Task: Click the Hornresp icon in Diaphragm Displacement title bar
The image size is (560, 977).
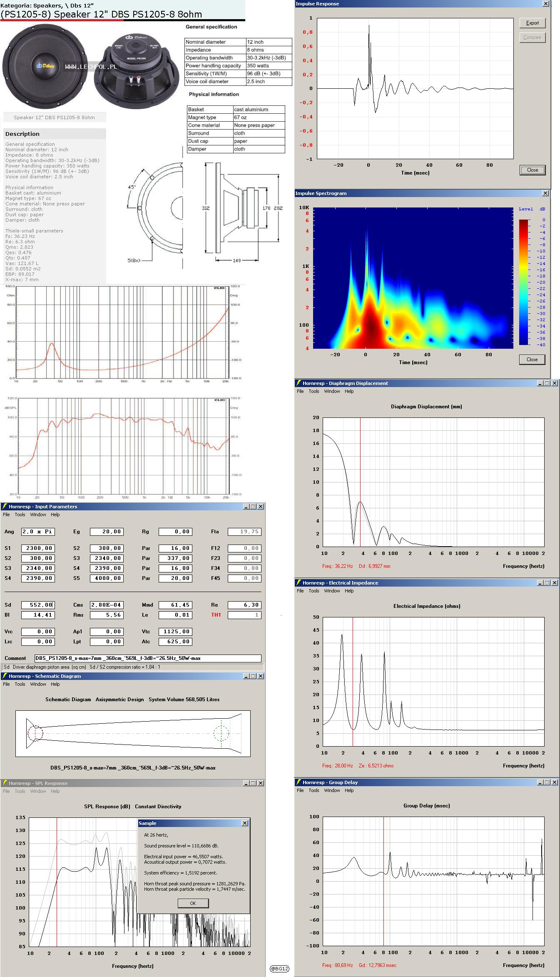Action: [299, 383]
